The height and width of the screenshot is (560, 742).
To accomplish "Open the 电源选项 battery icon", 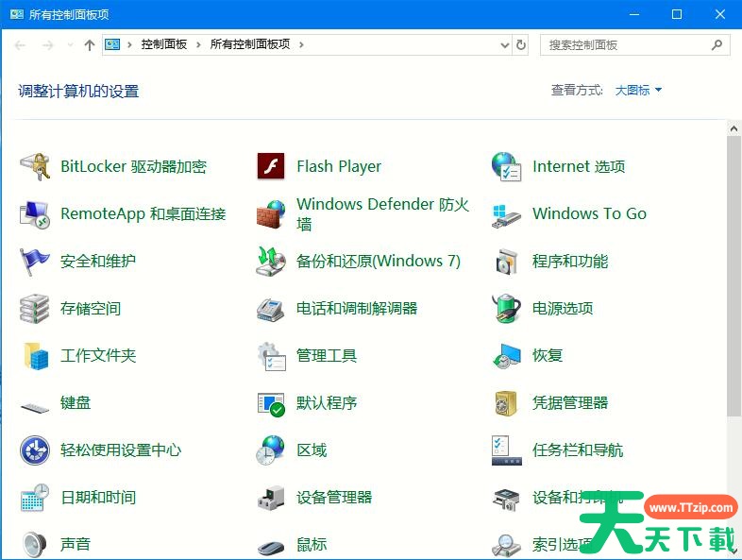I will (x=506, y=309).
